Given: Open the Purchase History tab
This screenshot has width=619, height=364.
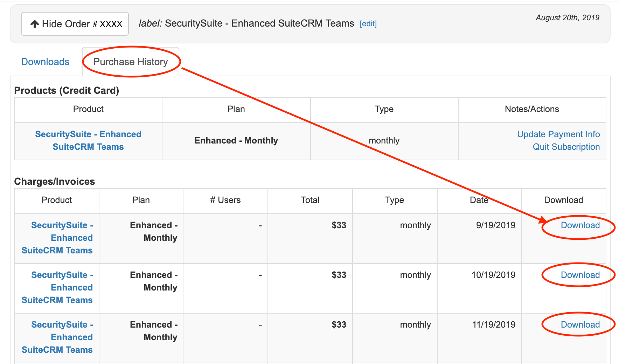Looking at the screenshot, I should point(131,62).
